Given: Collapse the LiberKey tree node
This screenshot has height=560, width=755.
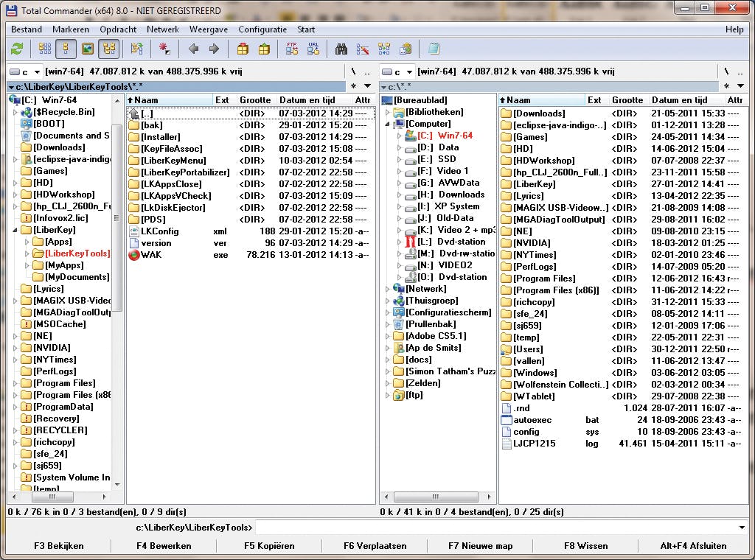Looking at the screenshot, I should point(15,230).
